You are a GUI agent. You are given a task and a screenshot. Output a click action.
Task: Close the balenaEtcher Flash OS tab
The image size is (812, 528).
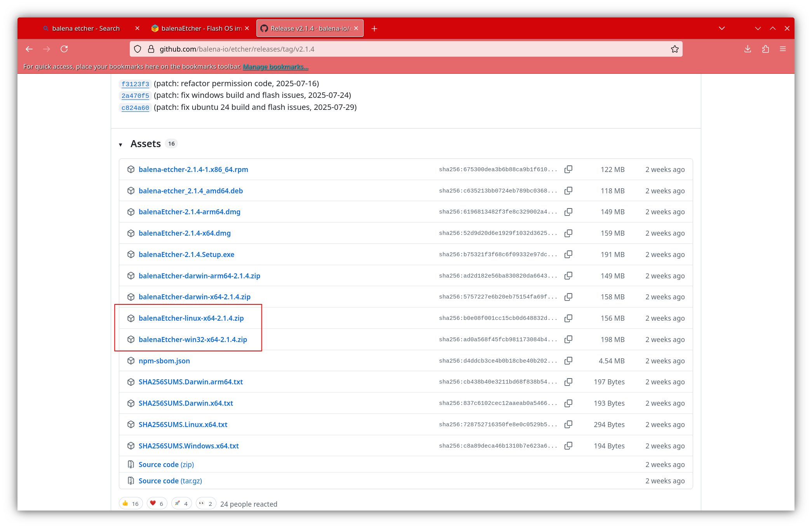247,28
